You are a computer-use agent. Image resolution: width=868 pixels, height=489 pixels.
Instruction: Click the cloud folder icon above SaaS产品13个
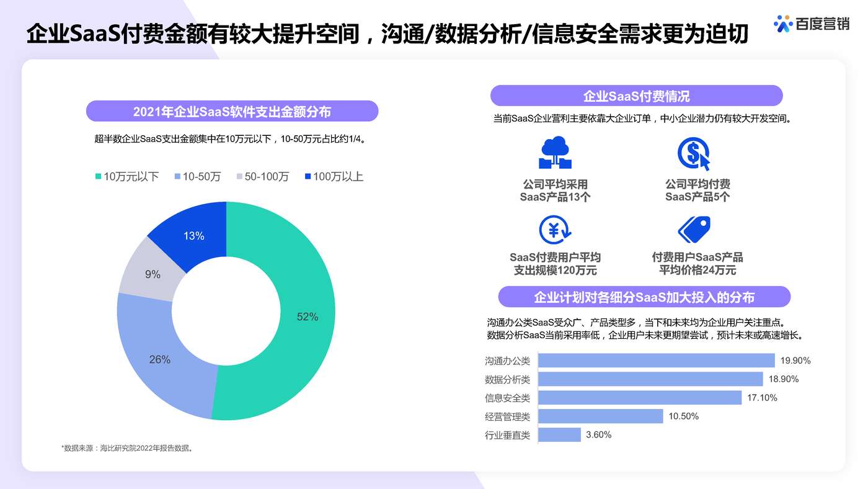555,153
